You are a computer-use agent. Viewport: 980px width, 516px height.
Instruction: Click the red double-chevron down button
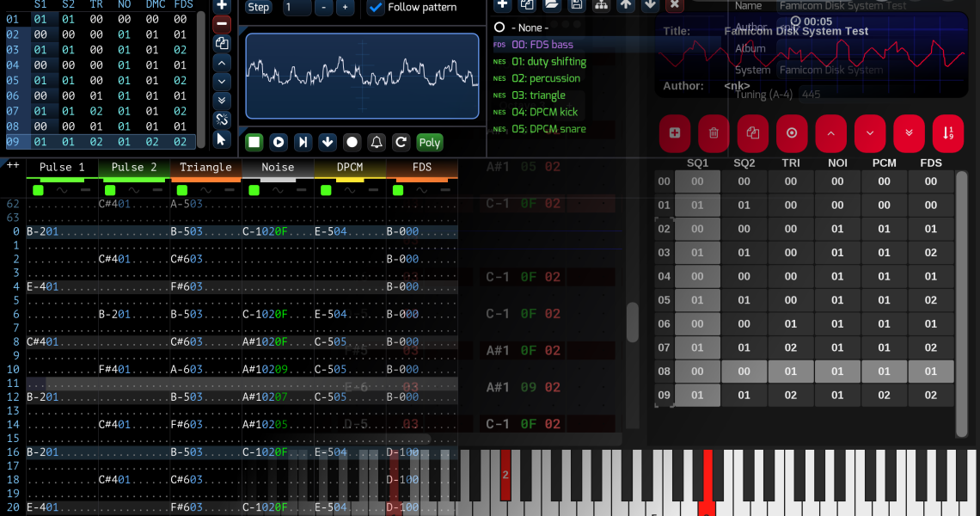point(909,133)
